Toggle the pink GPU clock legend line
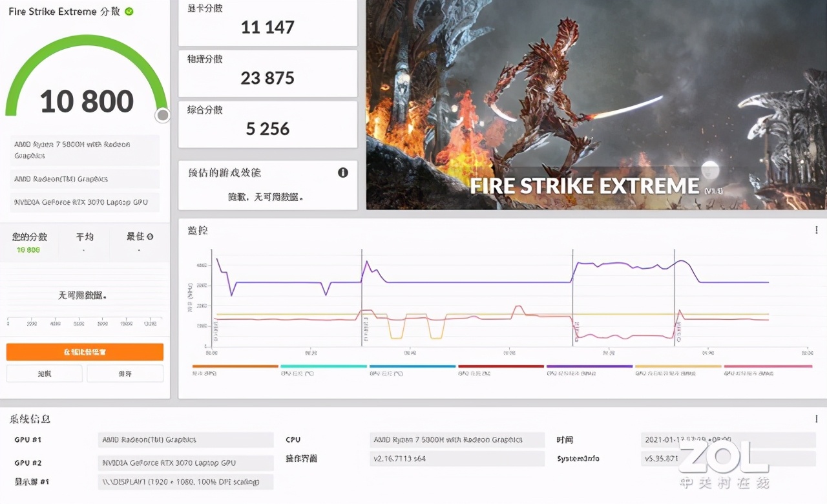Image resolution: width=827 pixels, height=504 pixels. (x=768, y=366)
